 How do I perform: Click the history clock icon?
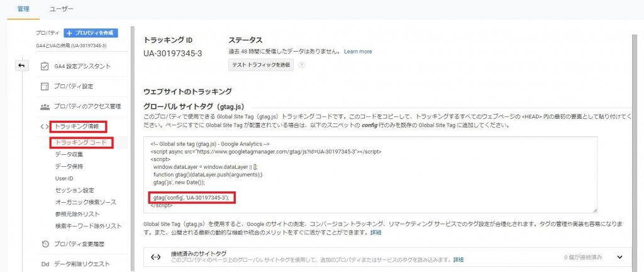(45, 244)
